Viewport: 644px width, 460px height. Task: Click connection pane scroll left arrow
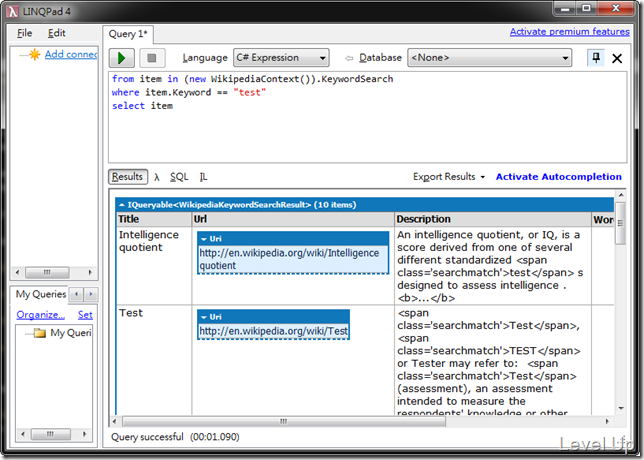click(17, 272)
